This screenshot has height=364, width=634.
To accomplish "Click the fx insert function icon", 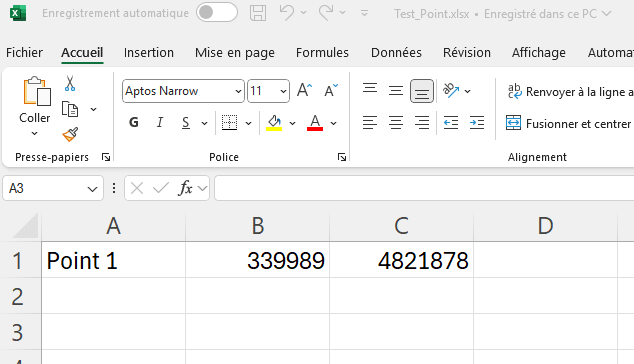I will click(185, 188).
